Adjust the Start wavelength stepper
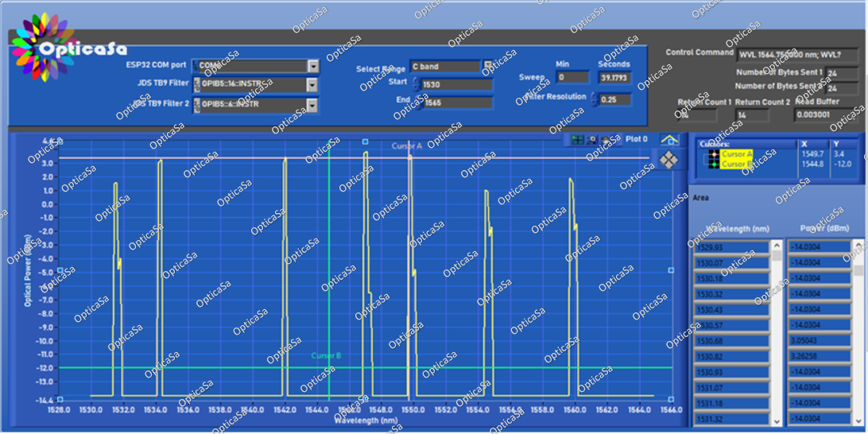The height and width of the screenshot is (434, 868). (416, 84)
